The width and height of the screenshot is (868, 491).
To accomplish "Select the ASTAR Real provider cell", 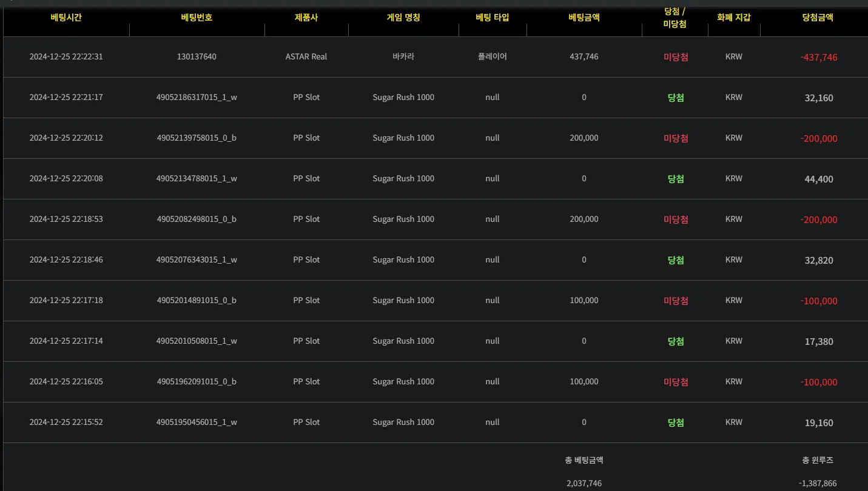I will [x=306, y=56].
